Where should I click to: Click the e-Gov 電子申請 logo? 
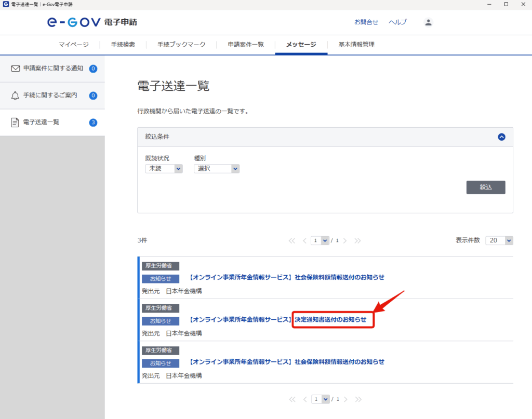pyautogui.click(x=92, y=22)
